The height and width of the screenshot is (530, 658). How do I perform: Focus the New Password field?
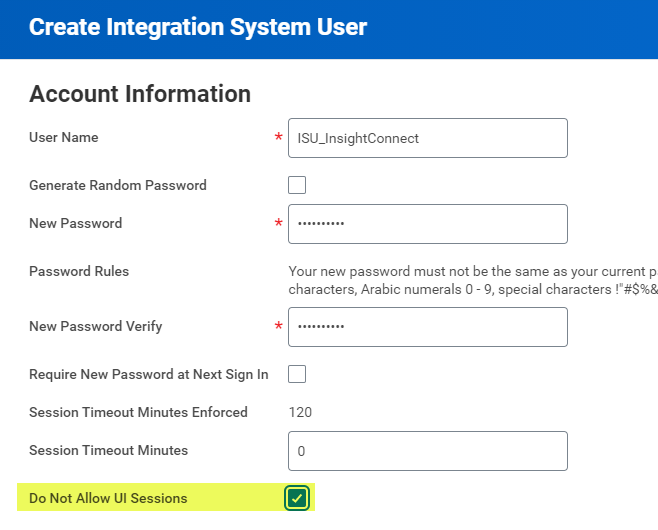[x=427, y=224]
